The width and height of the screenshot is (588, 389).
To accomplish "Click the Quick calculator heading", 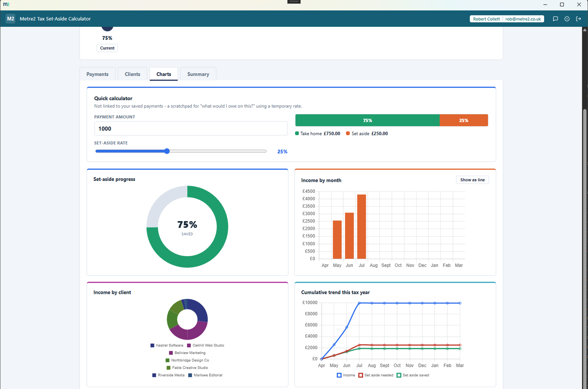I will pos(113,98).
